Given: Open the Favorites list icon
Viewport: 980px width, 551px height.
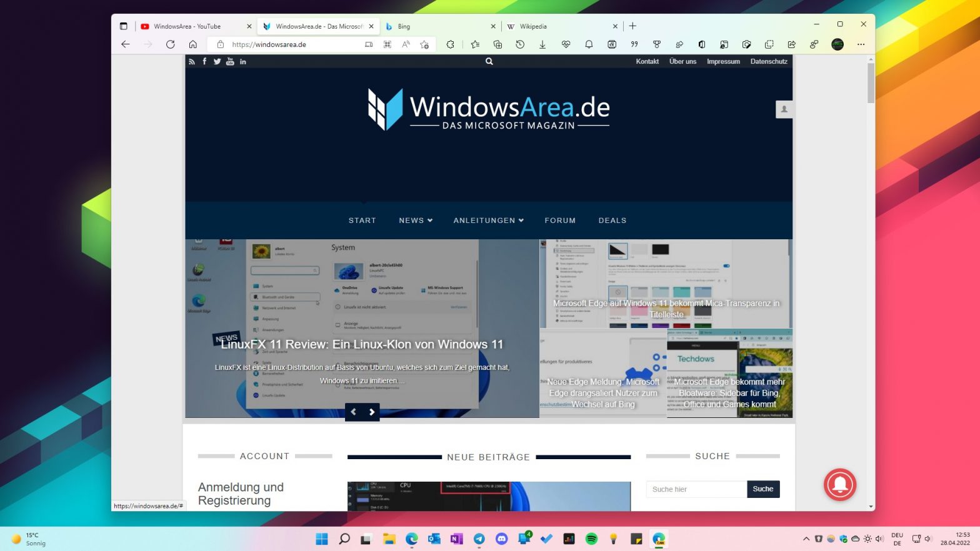Looking at the screenshot, I should [x=475, y=44].
